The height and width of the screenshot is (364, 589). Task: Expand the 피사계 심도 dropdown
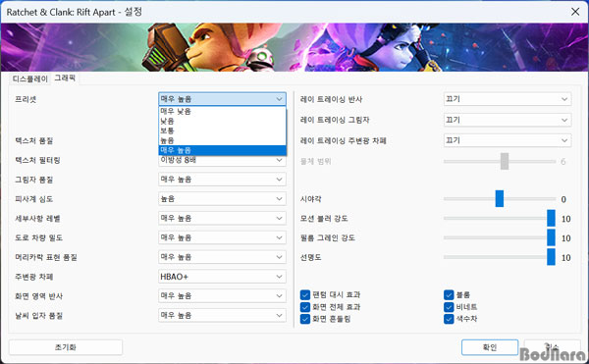[x=222, y=199]
